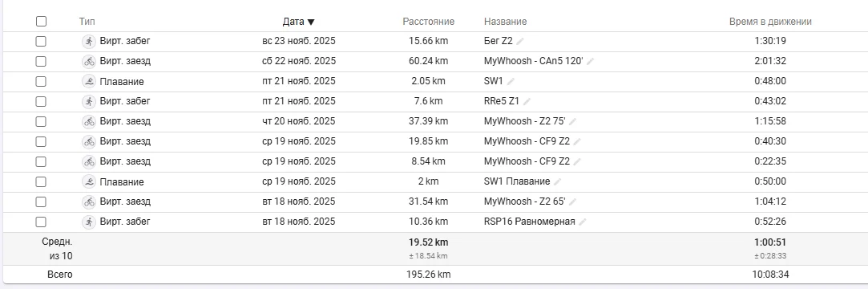Tick the checkbox for MyWhoosh - Z2 65'
Image resolution: width=868 pixels, height=289 pixels.
pos(41,201)
